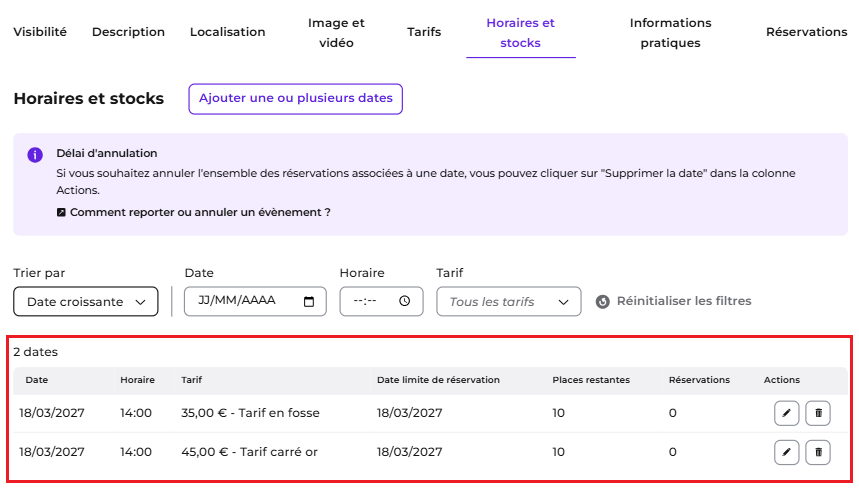
Task: Open the Informations pratiques tab
Action: pyautogui.click(x=671, y=33)
